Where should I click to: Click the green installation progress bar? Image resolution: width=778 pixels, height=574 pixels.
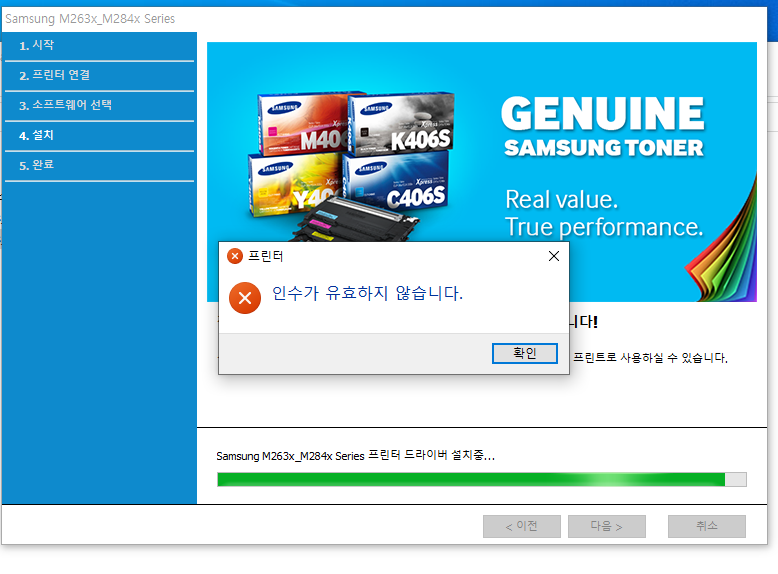481,479
